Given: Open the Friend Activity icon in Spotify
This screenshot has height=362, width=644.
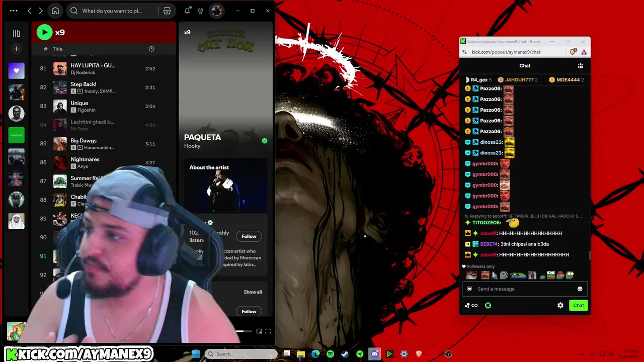Looking at the screenshot, I should point(201,11).
